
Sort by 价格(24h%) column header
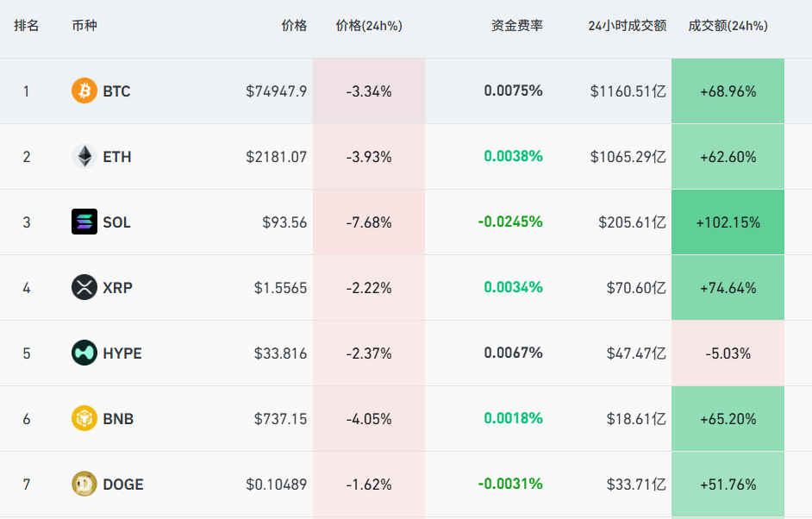tap(369, 26)
